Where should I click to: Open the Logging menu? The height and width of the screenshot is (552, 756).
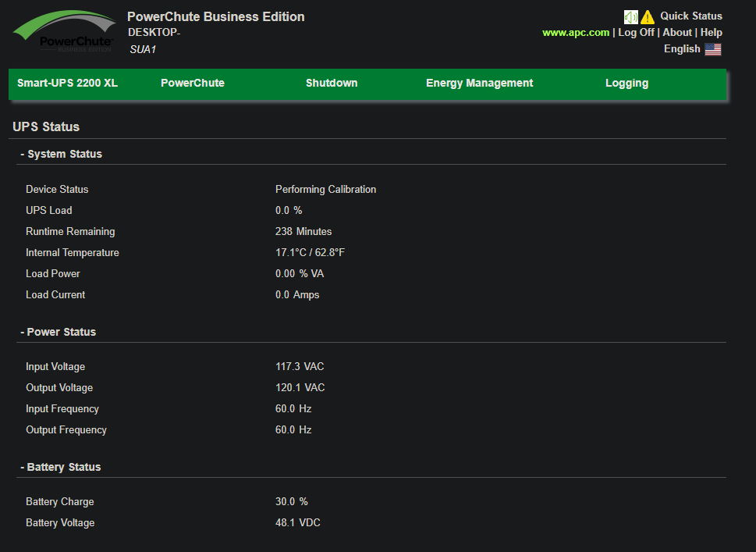click(x=626, y=83)
